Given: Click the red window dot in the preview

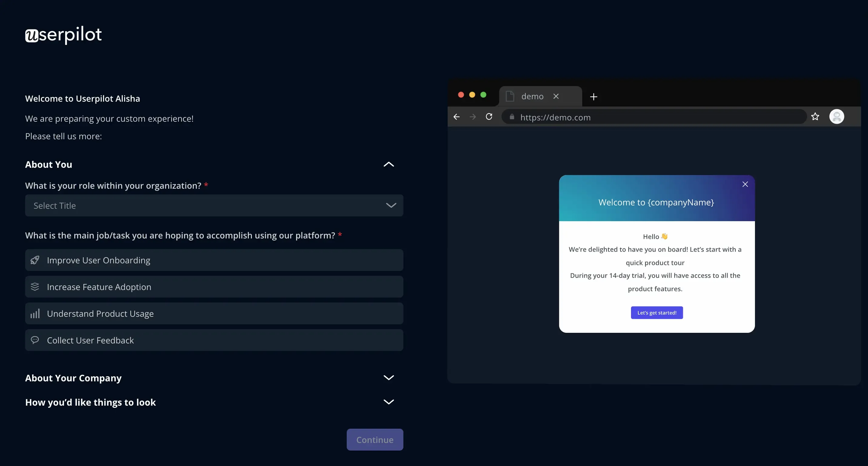Looking at the screenshot, I should (461, 95).
